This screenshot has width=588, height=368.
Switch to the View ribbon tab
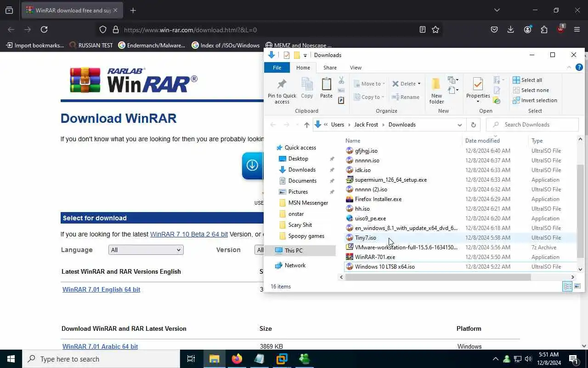pyautogui.click(x=356, y=68)
